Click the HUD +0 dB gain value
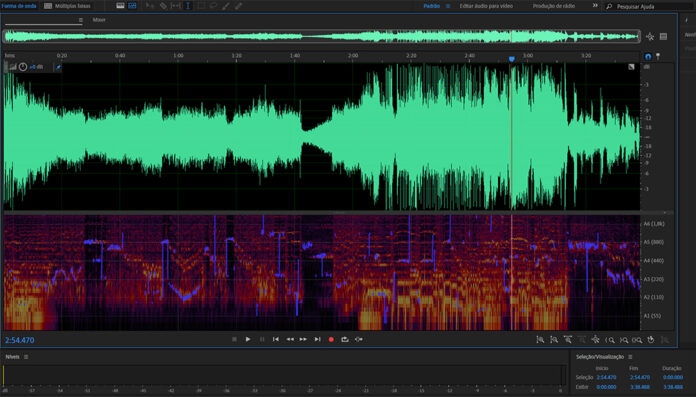This screenshot has height=397, width=696. click(36, 67)
